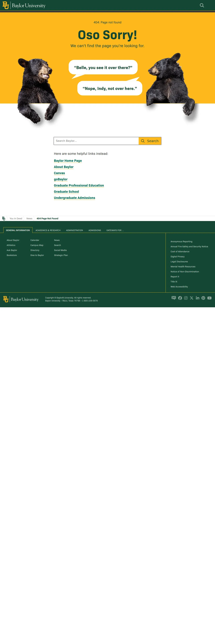
Task: Open the Campus Map footer link
Action: point(37,245)
